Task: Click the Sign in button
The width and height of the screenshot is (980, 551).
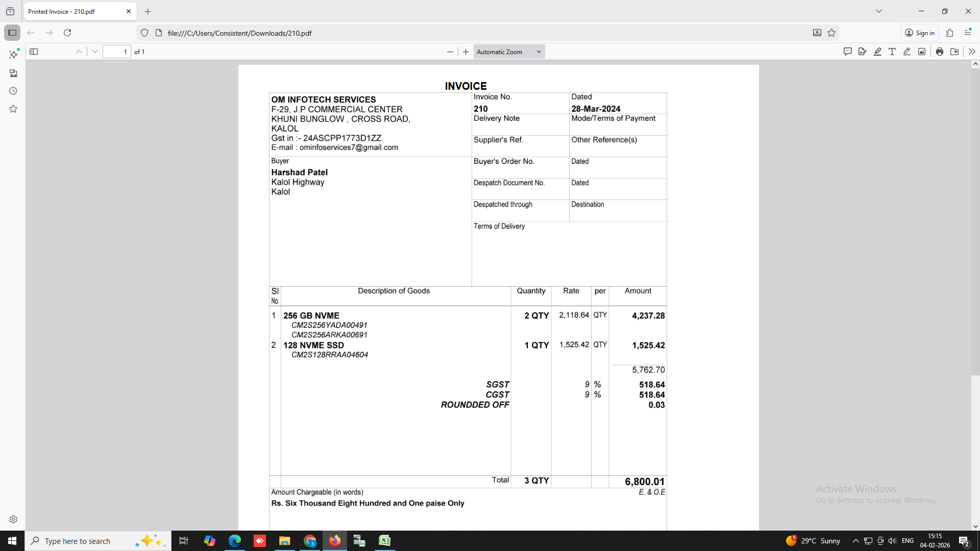Action: (x=920, y=33)
